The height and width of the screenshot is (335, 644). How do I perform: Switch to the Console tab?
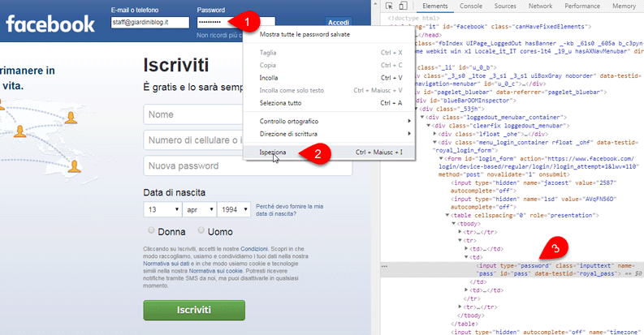(471, 6)
